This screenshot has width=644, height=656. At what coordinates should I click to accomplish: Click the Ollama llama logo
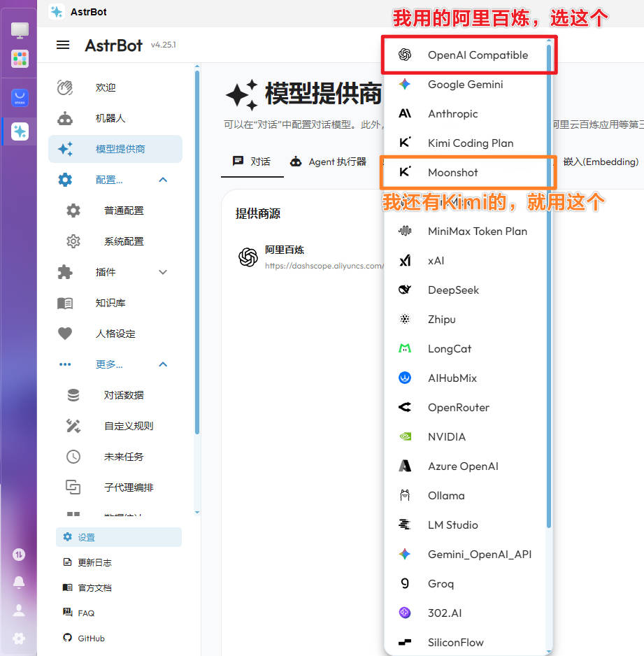point(404,495)
